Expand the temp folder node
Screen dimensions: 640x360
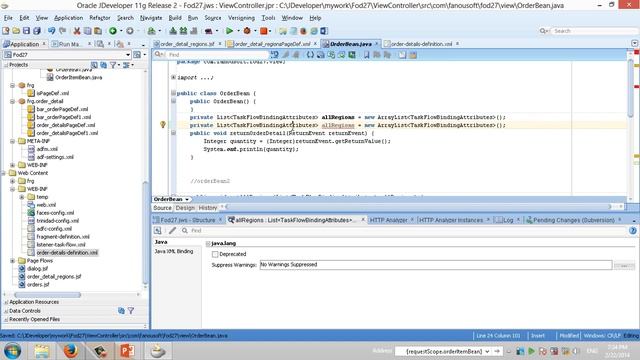[x=22, y=197]
